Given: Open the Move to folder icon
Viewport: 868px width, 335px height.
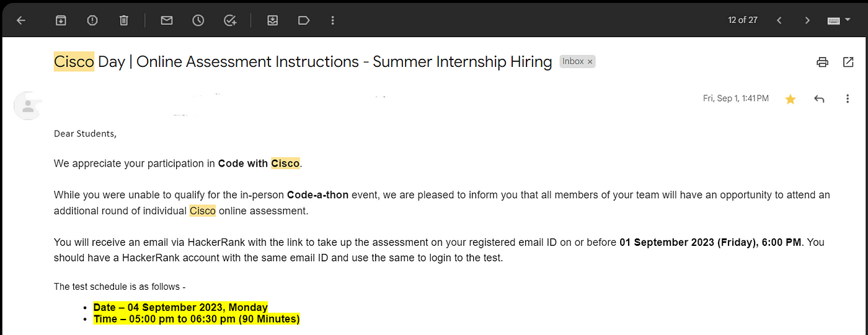Looking at the screenshot, I should click(272, 20).
